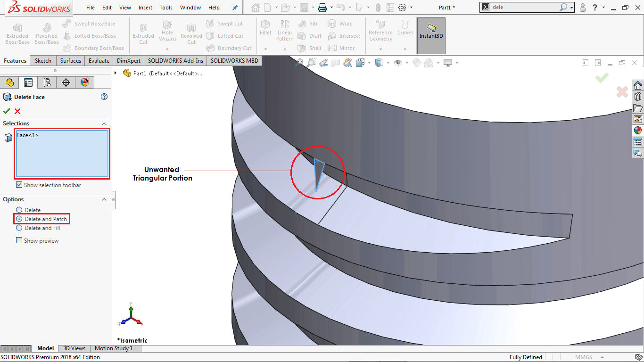The height and width of the screenshot is (362, 644).
Task: Open the DimXpertManager crosshair tab
Action: [66, 82]
